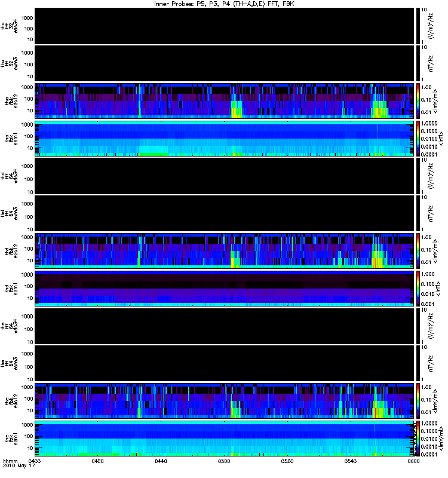Click the thd fbk scm1 spectrogram panel
448x478 pixels.
[x=224, y=289]
